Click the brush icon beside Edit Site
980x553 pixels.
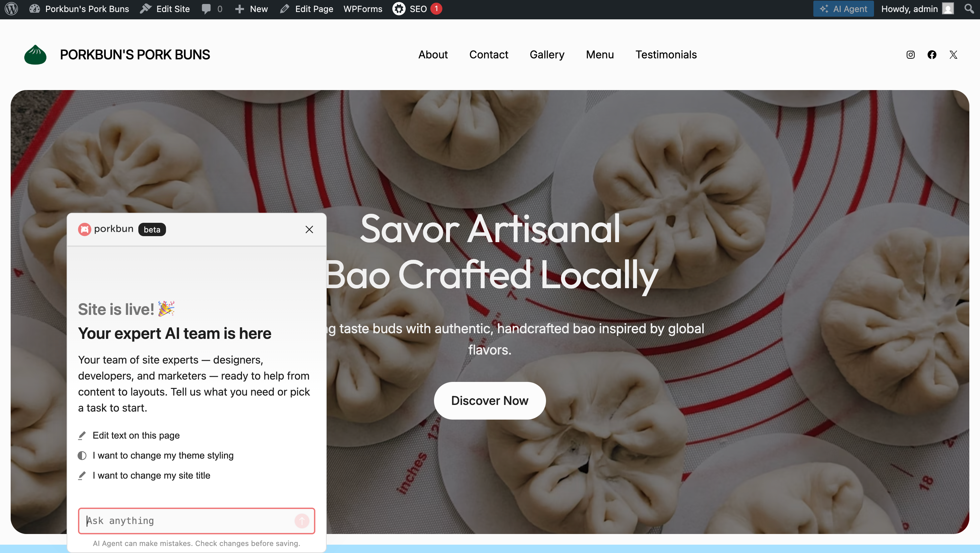coord(145,8)
